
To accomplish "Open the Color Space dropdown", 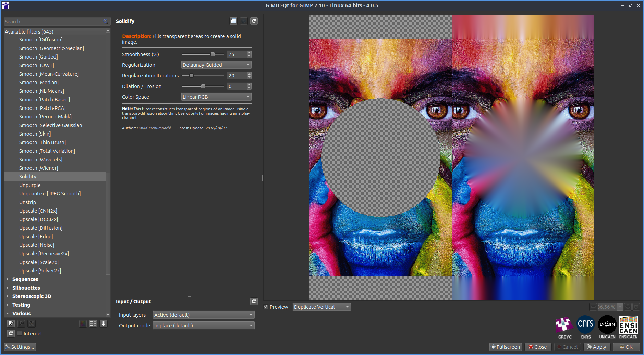I will (216, 97).
